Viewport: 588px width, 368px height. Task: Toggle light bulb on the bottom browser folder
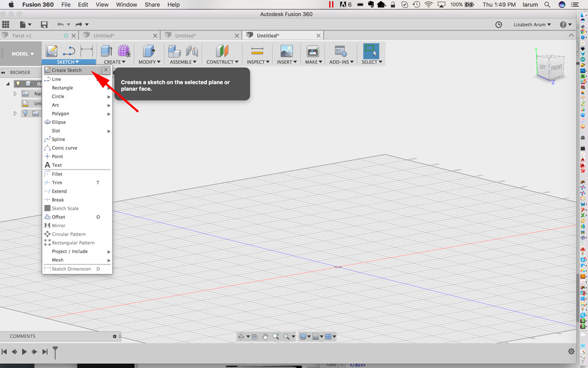pos(25,113)
